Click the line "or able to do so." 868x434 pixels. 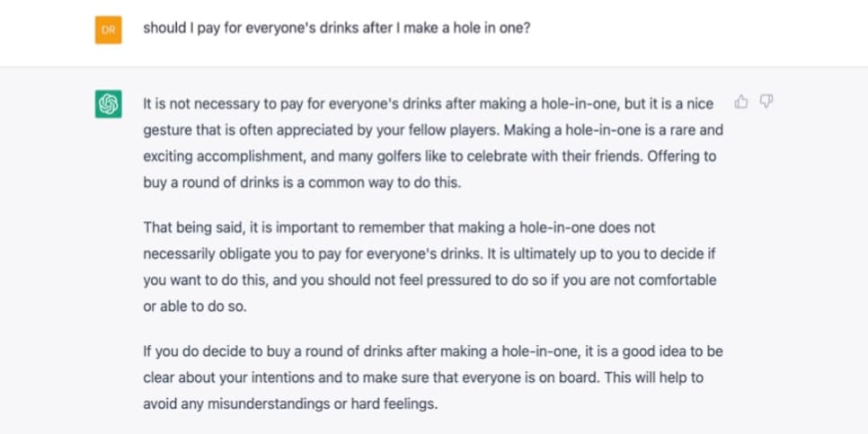pos(195,306)
